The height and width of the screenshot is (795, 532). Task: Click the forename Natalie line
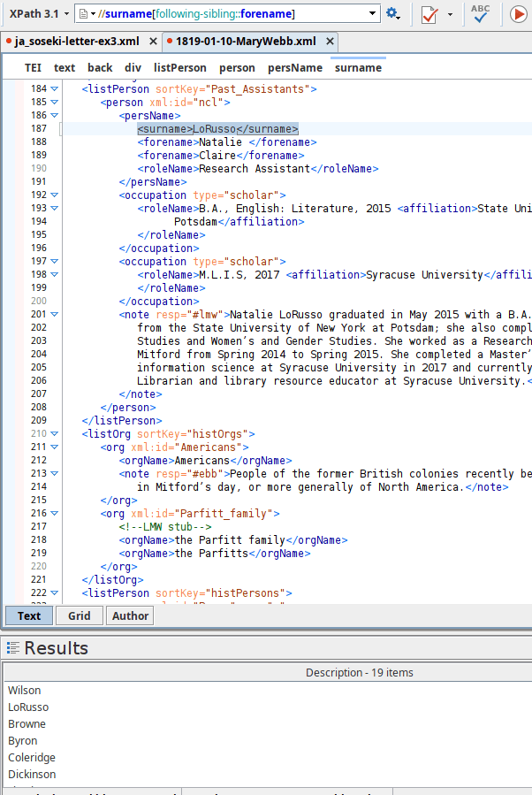pos(227,142)
